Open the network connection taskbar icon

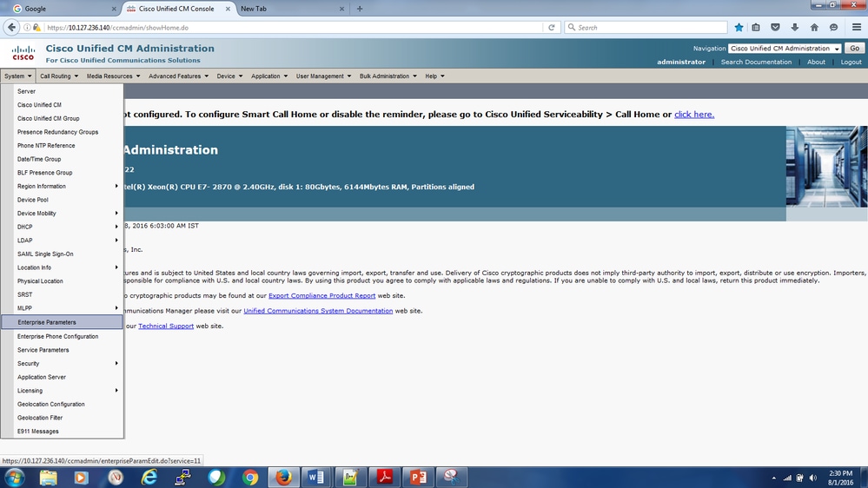coord(787,478)
